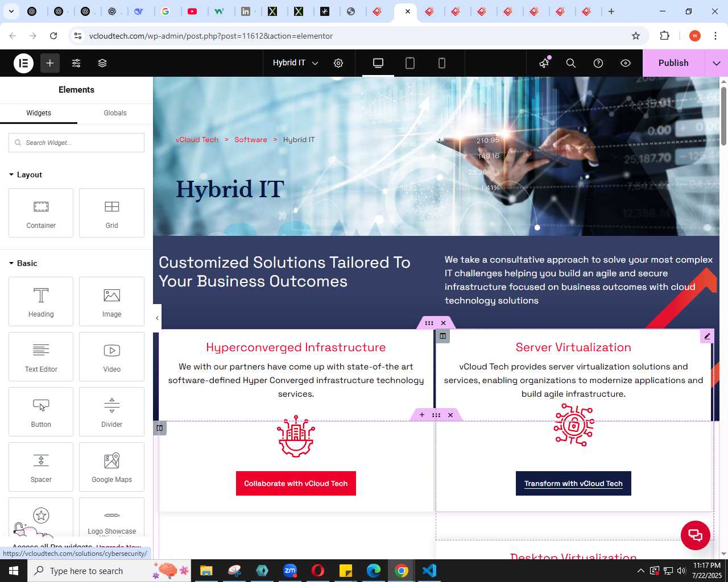Select the Button widget
The width and height of the screenshot is (728, 582).
tap(41, 411)
